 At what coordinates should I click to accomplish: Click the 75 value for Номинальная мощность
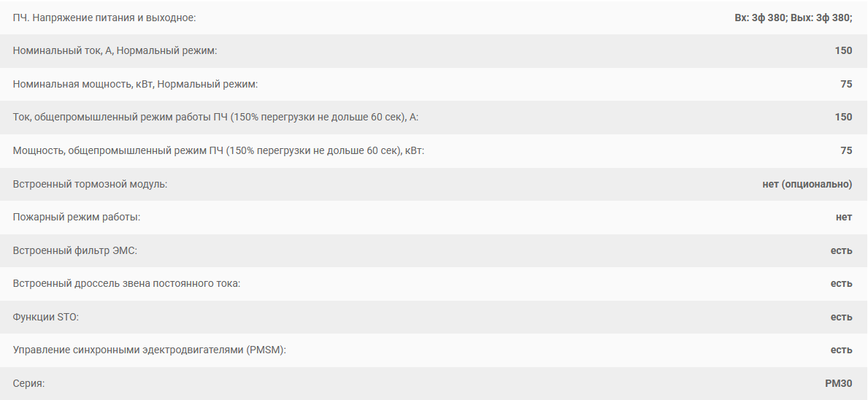846,84
